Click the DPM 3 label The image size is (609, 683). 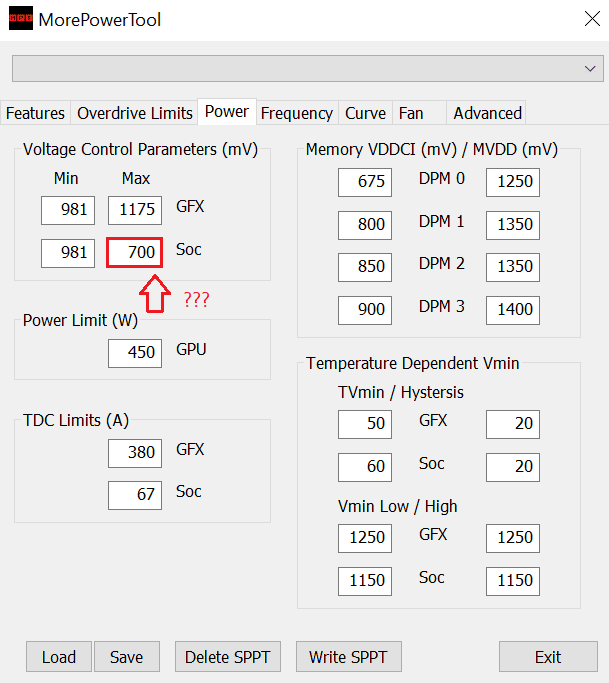(442, 307)
